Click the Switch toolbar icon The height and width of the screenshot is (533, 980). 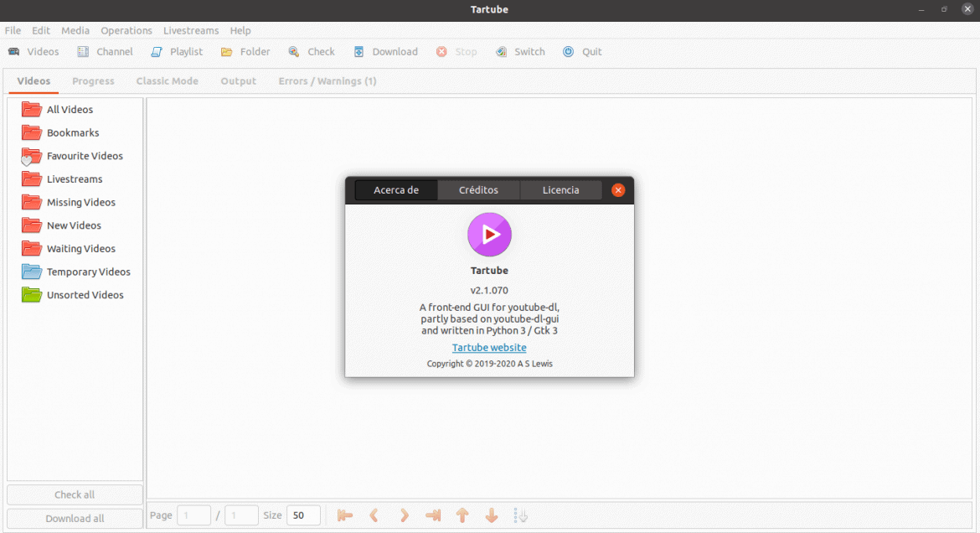pyautogui.click(x=501, y=52)
